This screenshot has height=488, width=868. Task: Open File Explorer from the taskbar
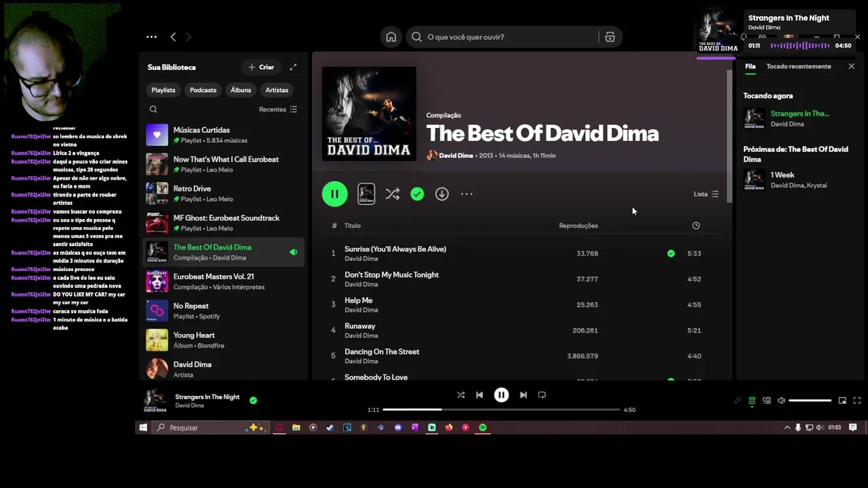point(296,428)
